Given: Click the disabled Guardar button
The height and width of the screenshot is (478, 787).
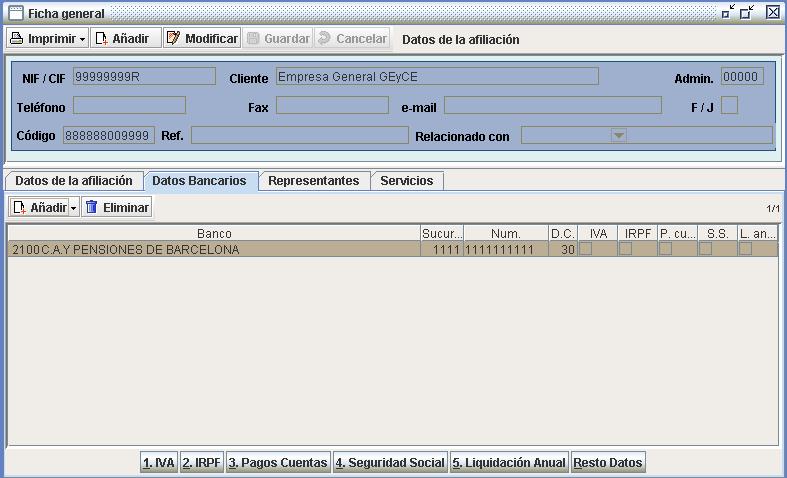Looking at the screenshot, I should click(x=278, y=38).
